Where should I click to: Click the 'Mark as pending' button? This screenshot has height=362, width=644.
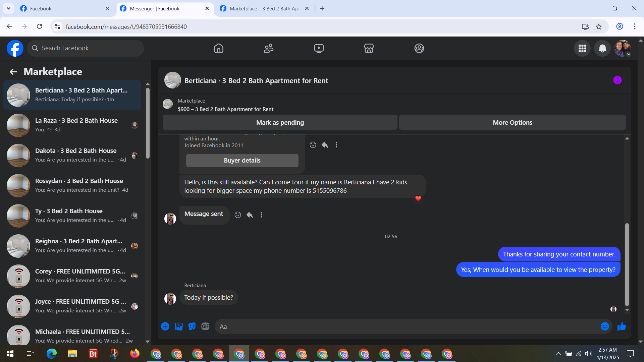tap(280, 122)
